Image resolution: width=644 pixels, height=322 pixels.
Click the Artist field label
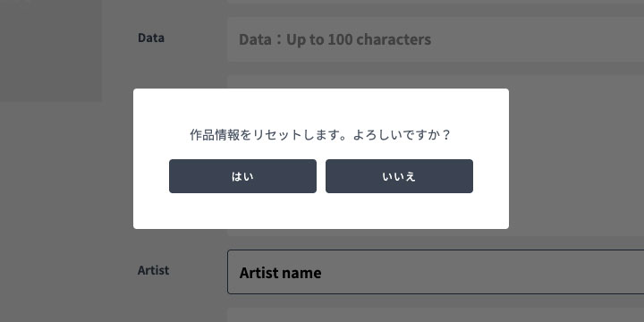[x=154, y=270]
